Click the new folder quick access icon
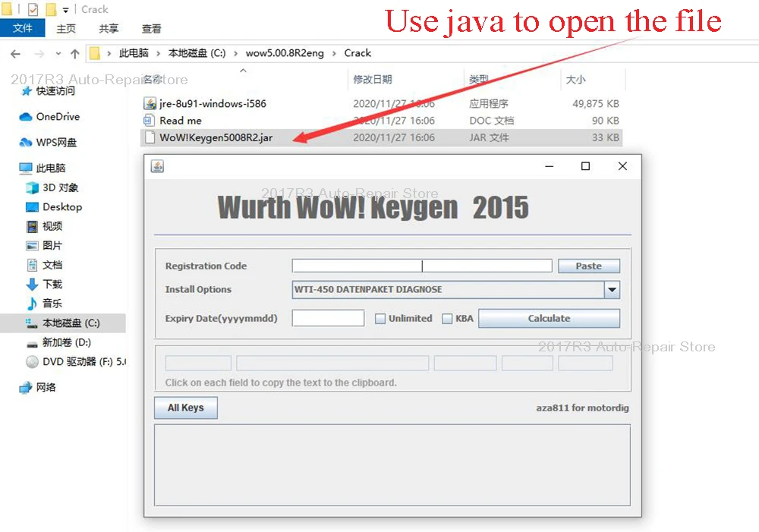Screen dimensions: 759x532 51,9
